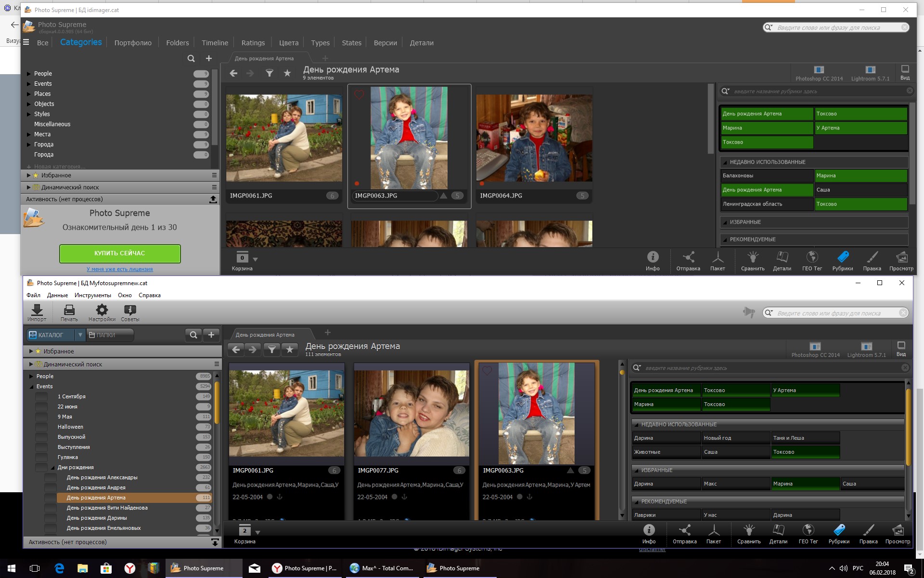Image resolution: width=924 pixels, height=578 pixels.
Task: Open Детали panel in Myfotosupremnew bottom toolbar
Action: pos(778,534)
